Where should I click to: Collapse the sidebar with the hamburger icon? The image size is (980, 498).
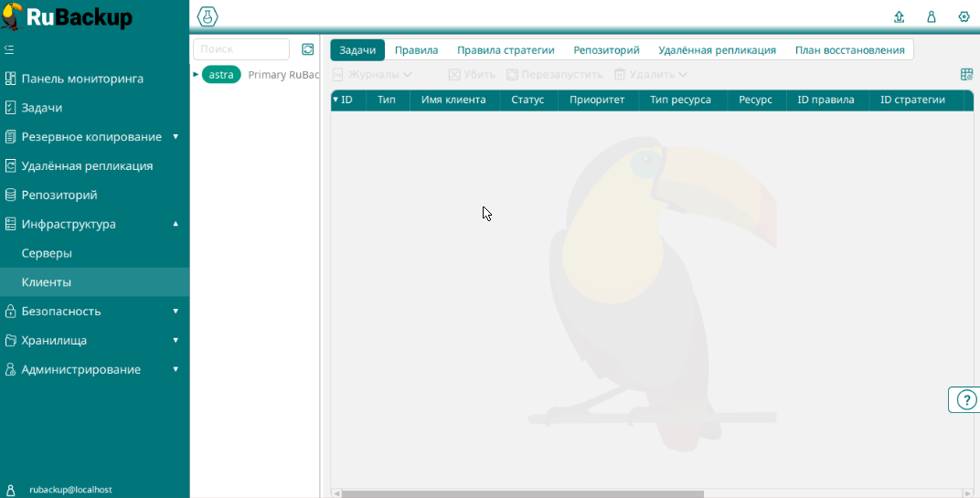(x=9, y=49)
